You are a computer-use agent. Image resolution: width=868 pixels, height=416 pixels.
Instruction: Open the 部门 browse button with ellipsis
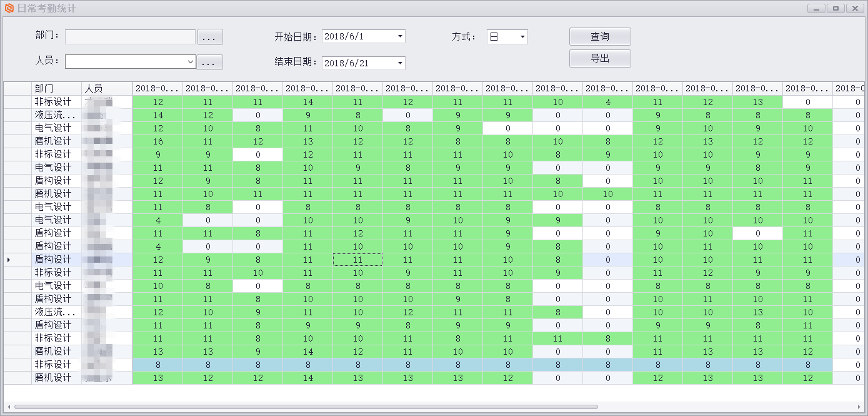(x=210, y=38)
